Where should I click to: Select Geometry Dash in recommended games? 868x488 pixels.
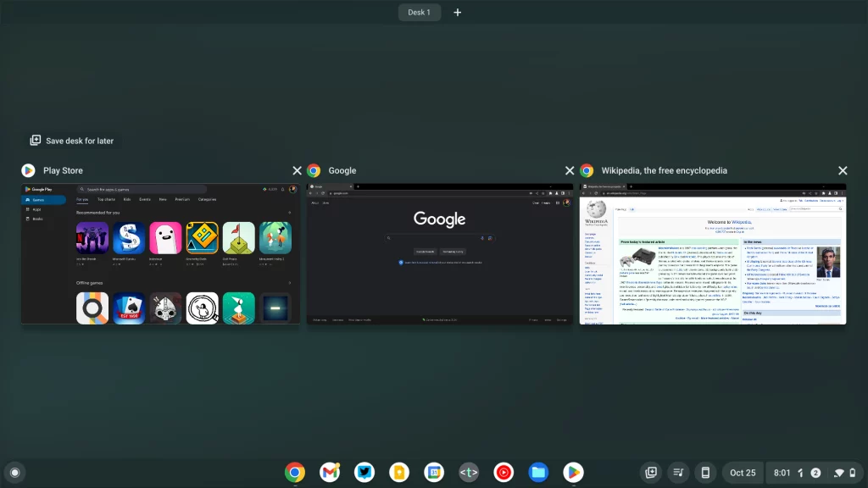(x=201, y=239)
